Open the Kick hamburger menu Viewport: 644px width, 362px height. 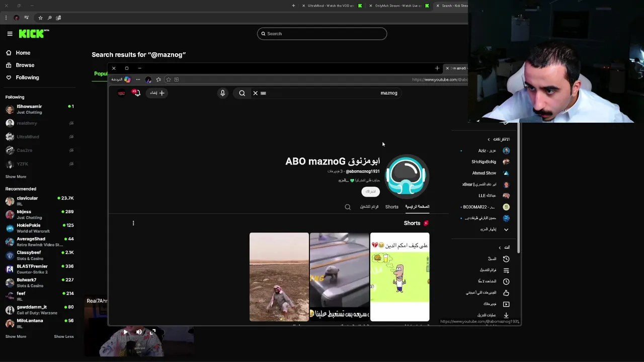coord(10,34)
